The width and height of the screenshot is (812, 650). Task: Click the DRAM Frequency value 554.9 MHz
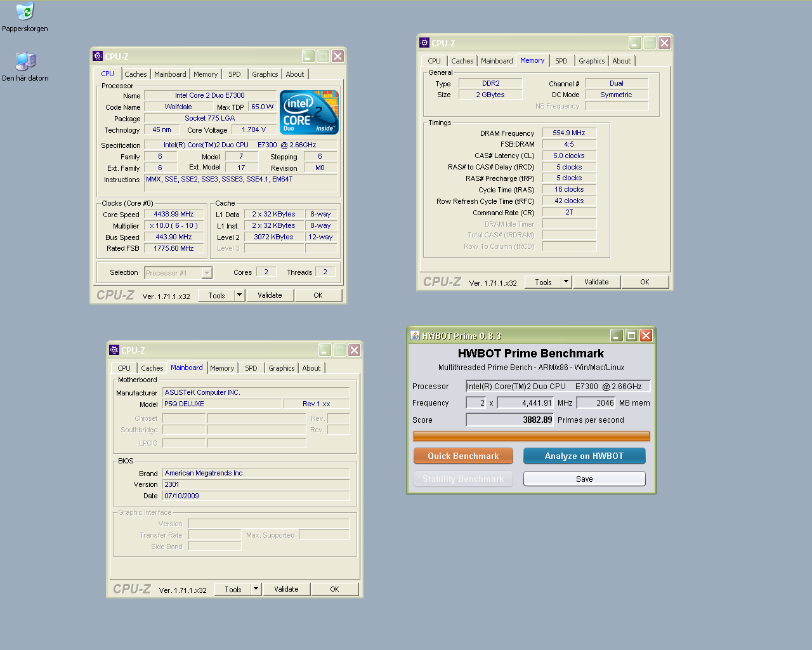pos(569,133)
